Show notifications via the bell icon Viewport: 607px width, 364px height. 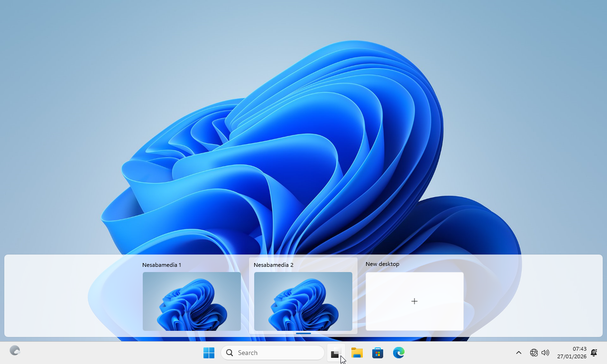point(594,353)
